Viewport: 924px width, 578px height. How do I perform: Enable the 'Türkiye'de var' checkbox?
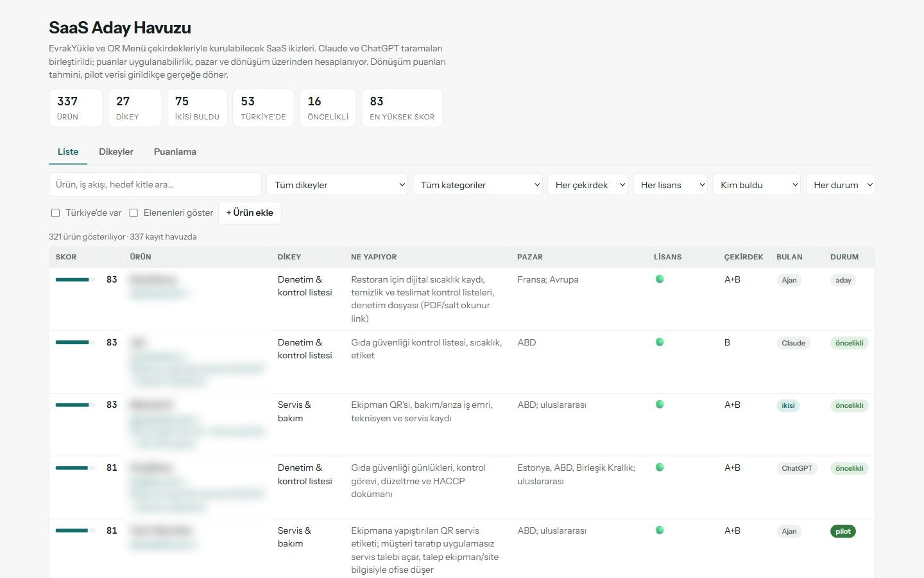[56, 213]
